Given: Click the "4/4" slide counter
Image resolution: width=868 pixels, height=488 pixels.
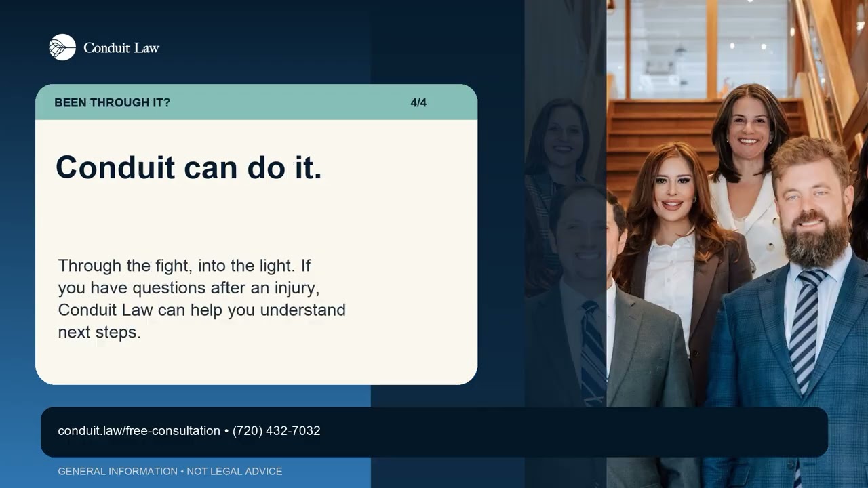Looking at the screenshot, I should (x=418, y=103).
